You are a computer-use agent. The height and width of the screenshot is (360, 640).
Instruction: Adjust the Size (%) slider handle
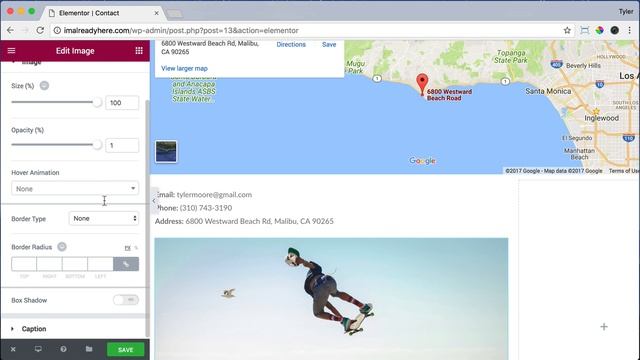point(97,102)
